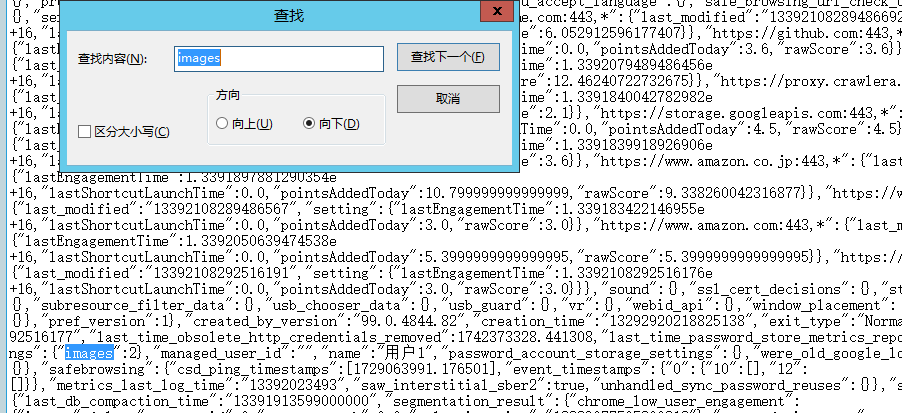The image size is (902, 413).
Task: Click the 查找下一个 (Find Next) button
Action: point(448,58)
